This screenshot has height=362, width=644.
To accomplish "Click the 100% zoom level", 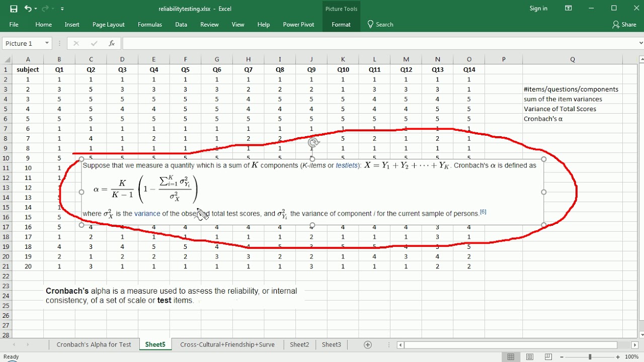I will tap(632, 357).
